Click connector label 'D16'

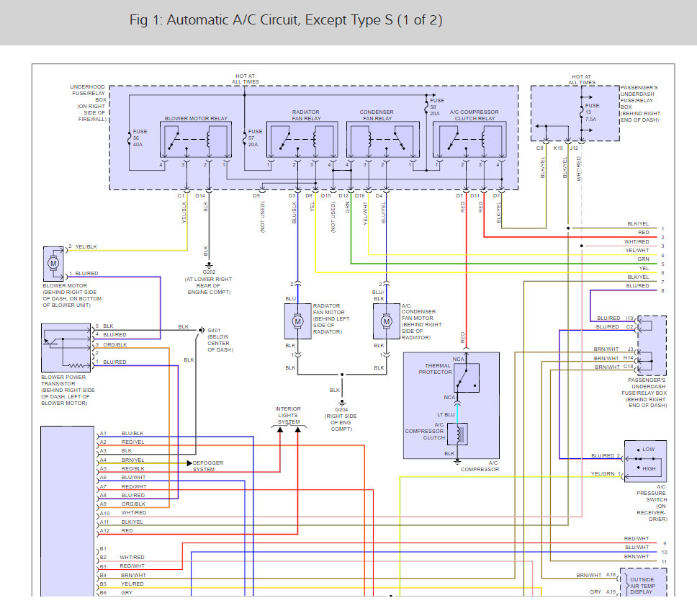click(x=359, y=196)
